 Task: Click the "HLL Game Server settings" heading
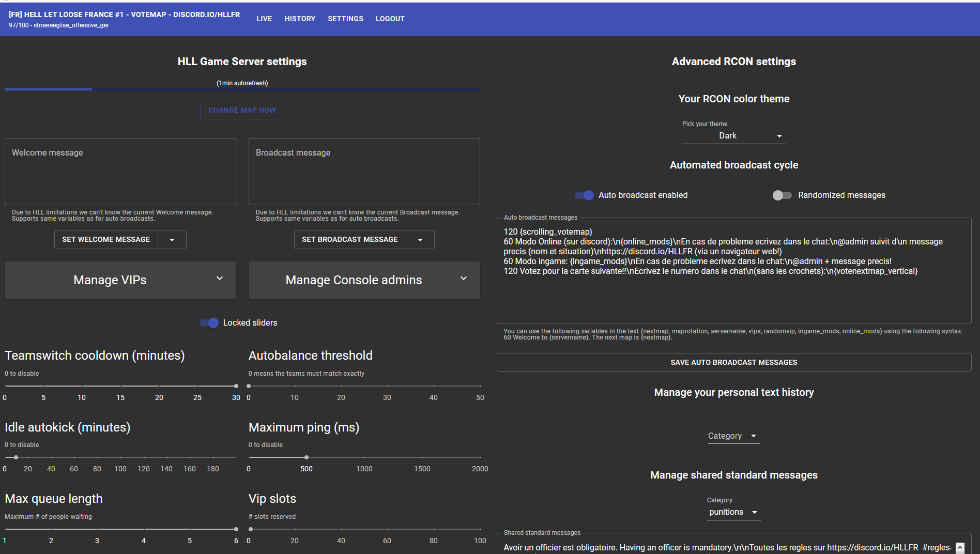tap(242, 61)
